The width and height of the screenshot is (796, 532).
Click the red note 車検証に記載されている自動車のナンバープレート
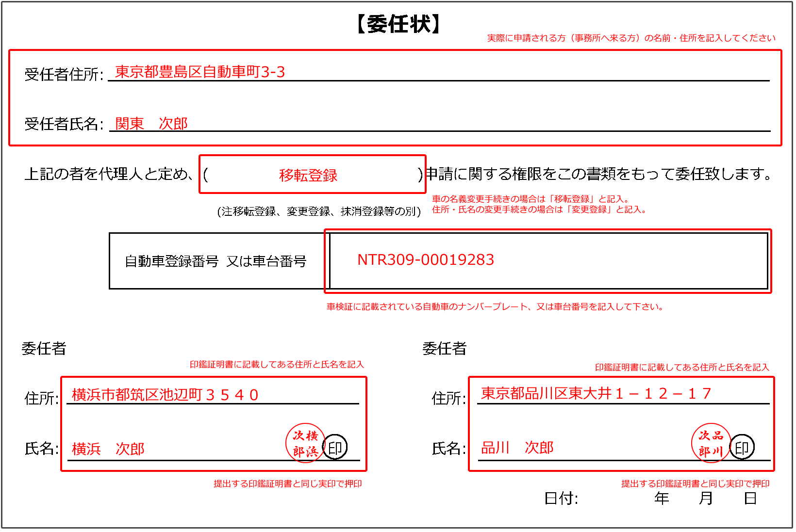click(495, 306)
